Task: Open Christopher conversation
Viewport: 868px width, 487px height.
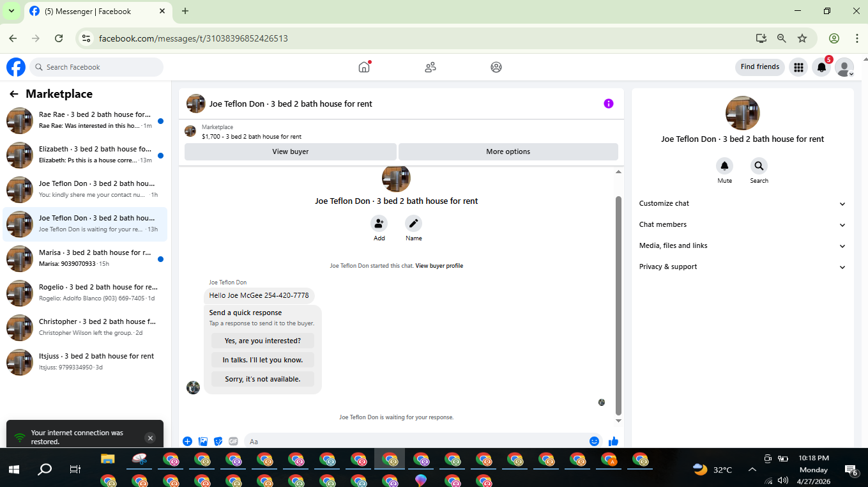Action: coord(86,327)
